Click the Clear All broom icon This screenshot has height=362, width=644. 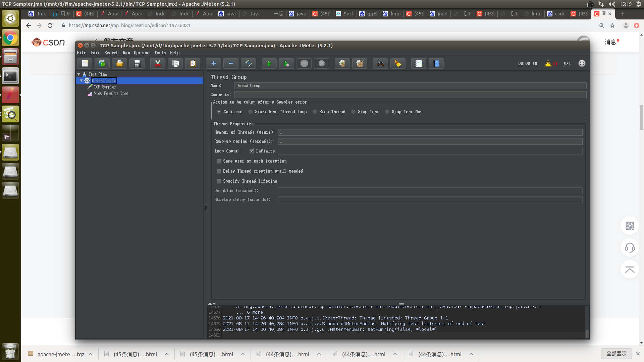360,63
